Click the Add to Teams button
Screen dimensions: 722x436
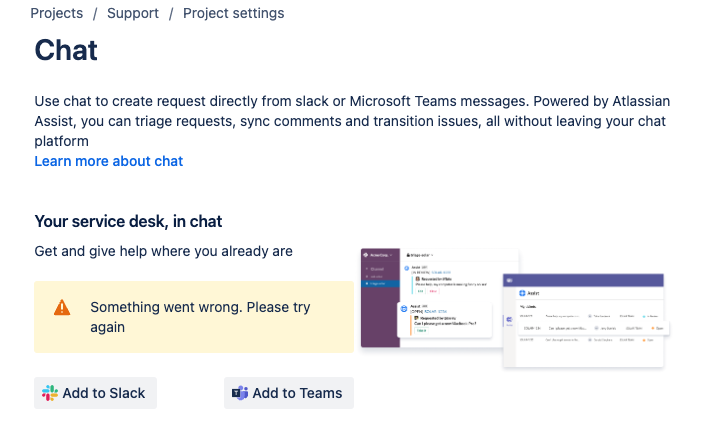[289, 393]
